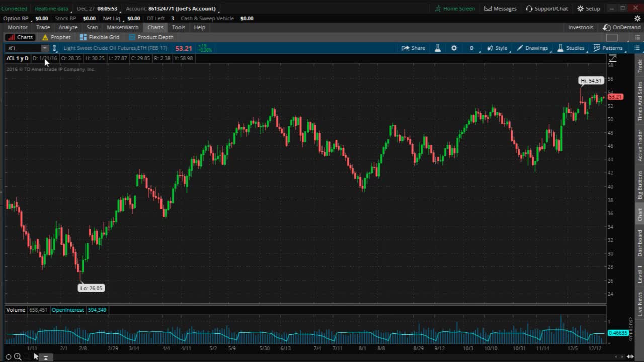Click the collapse-to-bottom arrow button
The height and width of the screenshot is (362, 644).
tap(45, 357)
